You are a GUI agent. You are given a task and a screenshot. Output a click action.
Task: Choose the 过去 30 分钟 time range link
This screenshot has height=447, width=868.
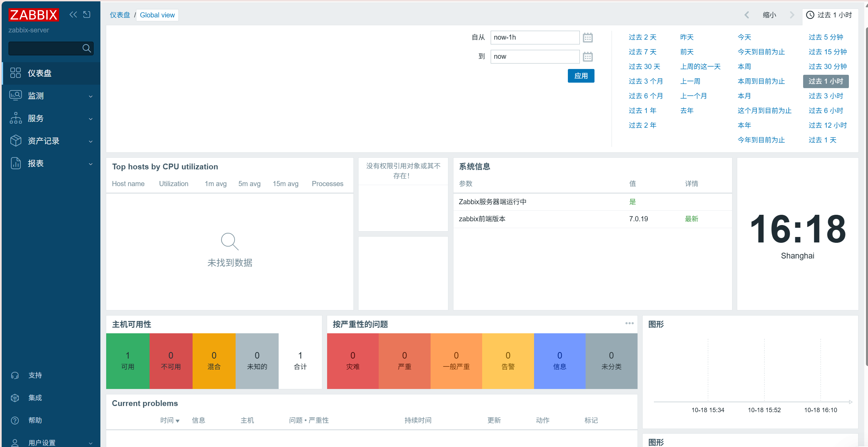tap(827, 67)
